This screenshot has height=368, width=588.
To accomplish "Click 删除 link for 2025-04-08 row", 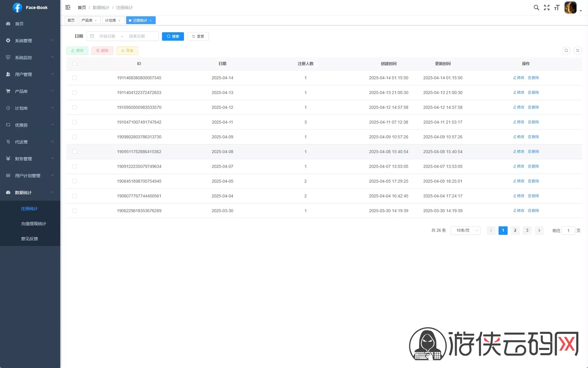I will click(x=534, y=152).
